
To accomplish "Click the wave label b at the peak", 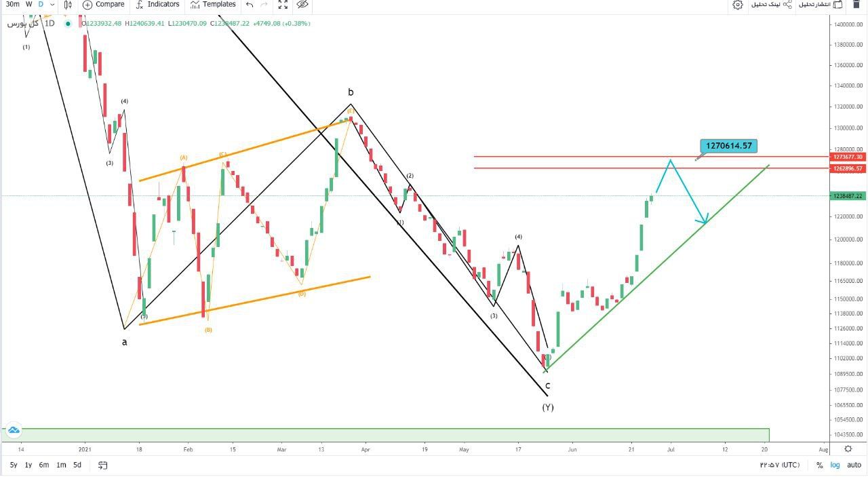I will point(351,92).
